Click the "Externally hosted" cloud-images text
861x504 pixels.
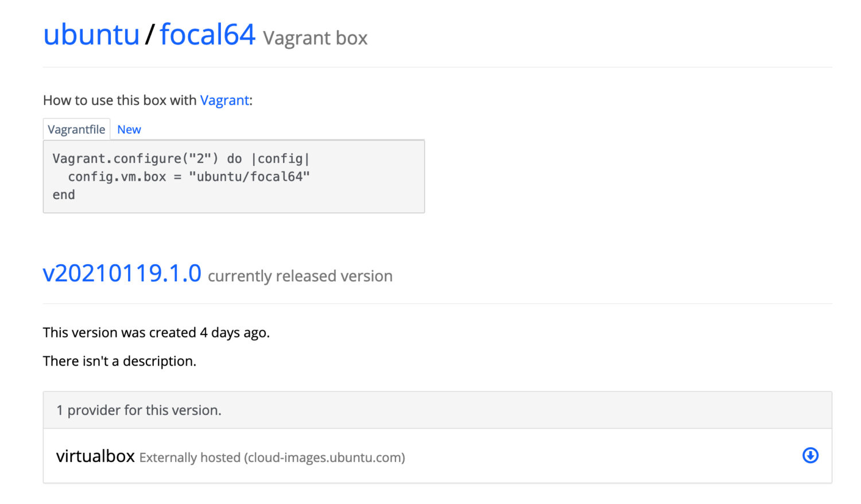[272, 458]
